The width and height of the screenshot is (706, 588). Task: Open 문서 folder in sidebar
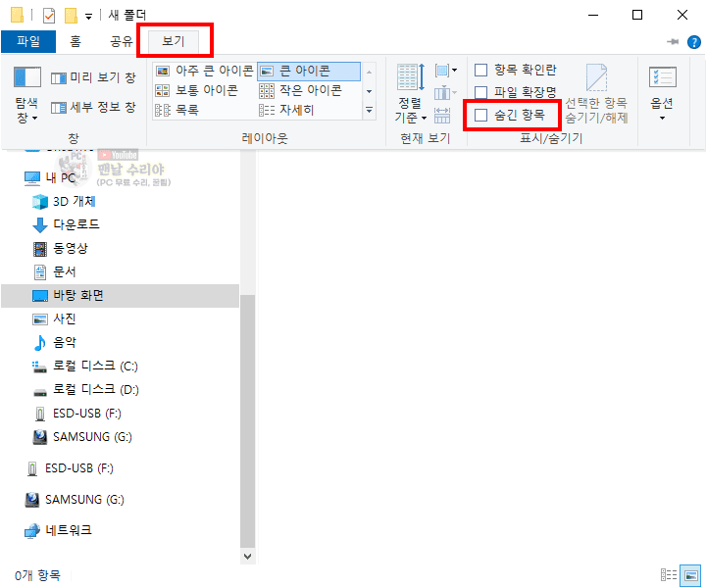[55, 271]
